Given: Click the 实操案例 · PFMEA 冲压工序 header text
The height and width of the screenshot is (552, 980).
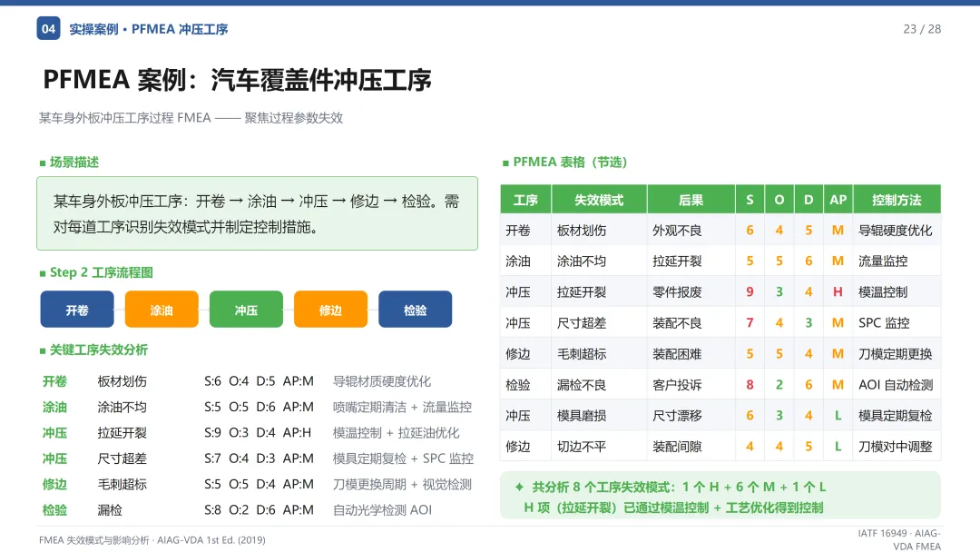Looking at the screenshot, I should pos(148,29).
